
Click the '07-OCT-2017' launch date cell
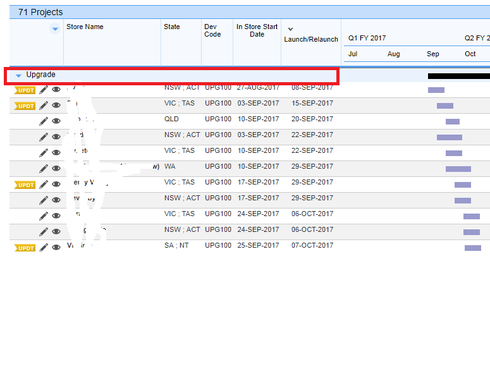tap(312, 245)
